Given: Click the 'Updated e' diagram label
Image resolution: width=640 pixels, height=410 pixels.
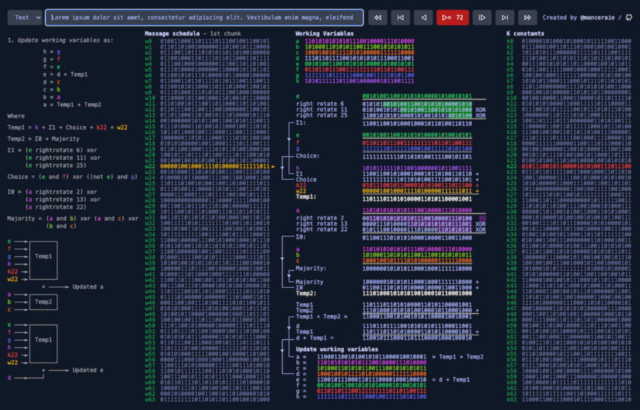Looking at the screenshot, I should coord(88,370).
